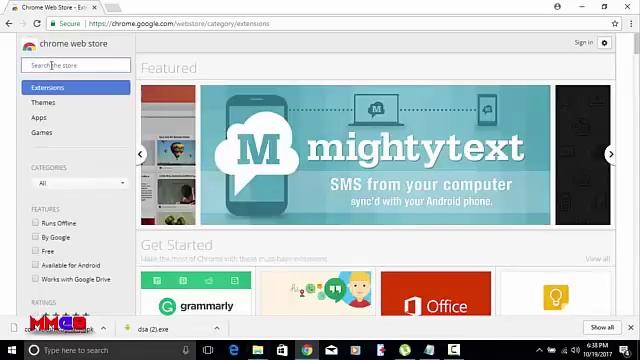Reload the Chrome Web Store page

pos(37,24)
